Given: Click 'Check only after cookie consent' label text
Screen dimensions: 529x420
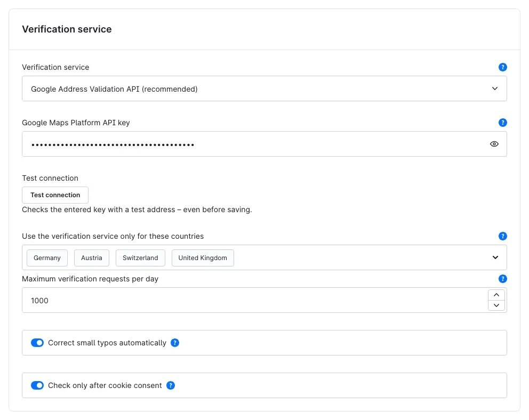Looking at the screenshot, I should (x=105, y=385).
